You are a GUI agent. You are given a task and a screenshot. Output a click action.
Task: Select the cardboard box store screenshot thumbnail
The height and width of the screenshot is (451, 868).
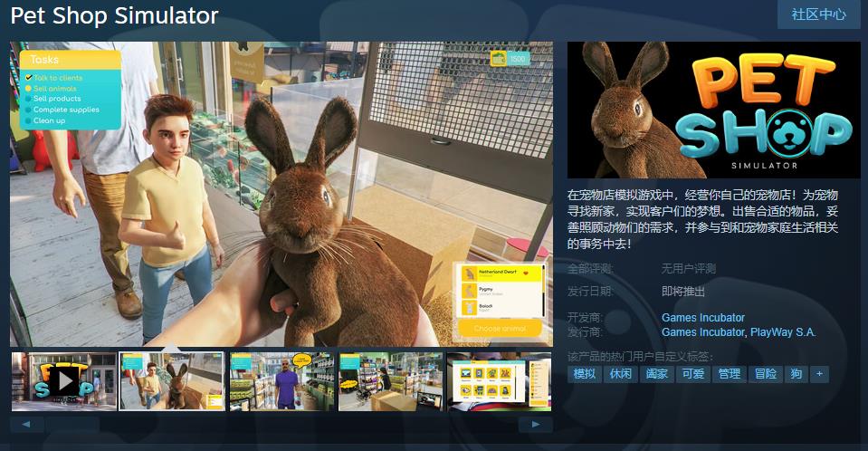pos(391,381)
